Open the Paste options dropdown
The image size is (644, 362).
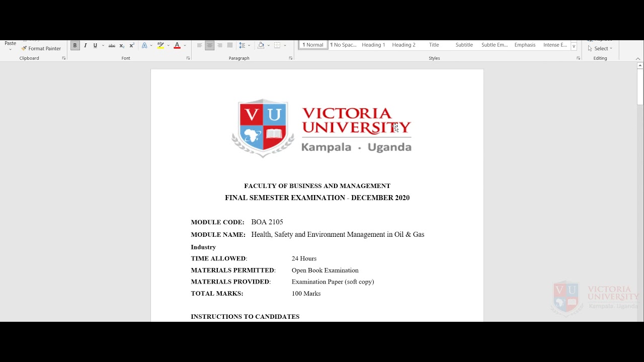[10, 49]
